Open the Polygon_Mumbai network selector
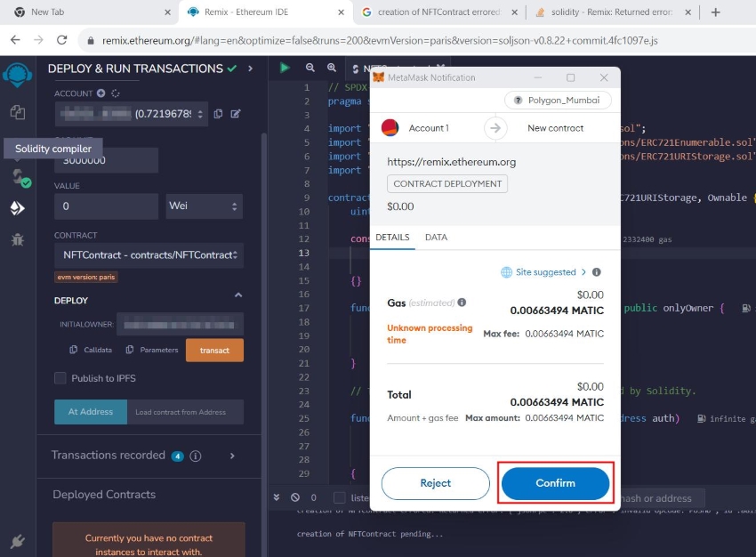The height and width of the screenshot is (557, 756). 558,101
